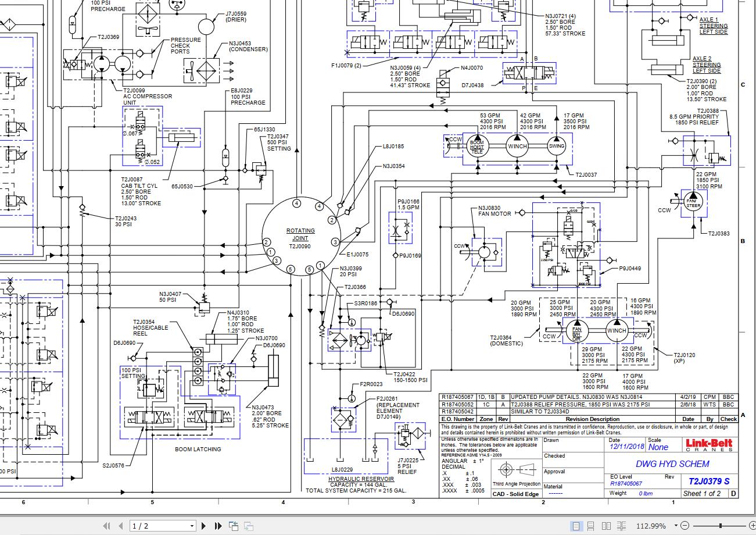Open the zoom percentage dropdown arrow
This screenshot has width=756, height=535.
point(676,526)
